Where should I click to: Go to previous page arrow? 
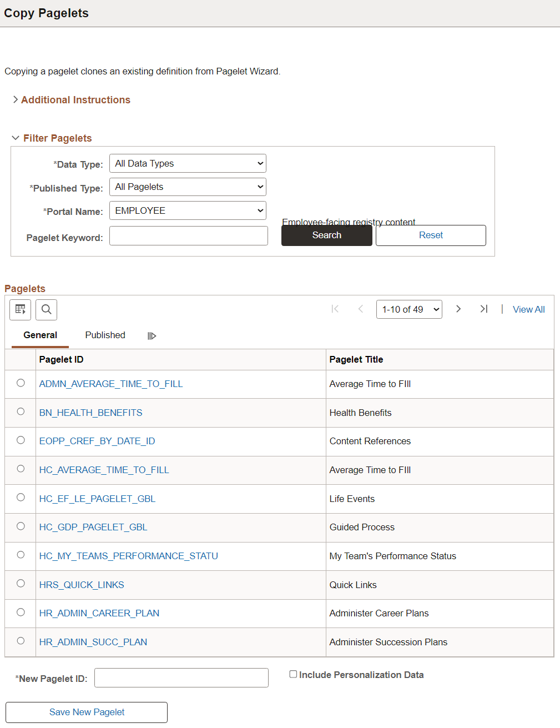pos(361,309)
